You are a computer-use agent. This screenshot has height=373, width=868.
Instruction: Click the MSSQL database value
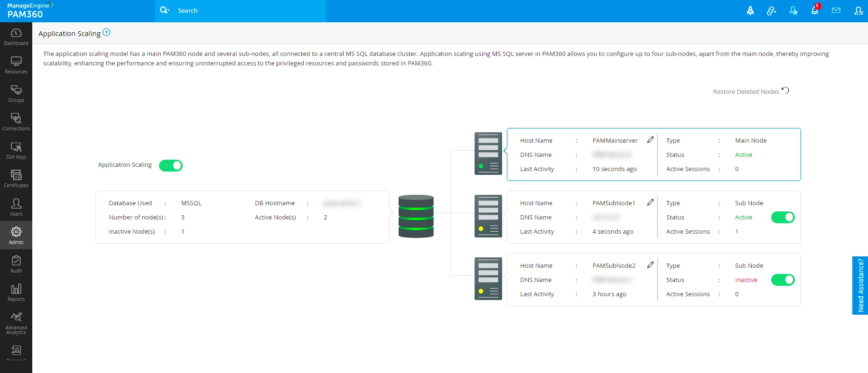click(x=191, y=203)
